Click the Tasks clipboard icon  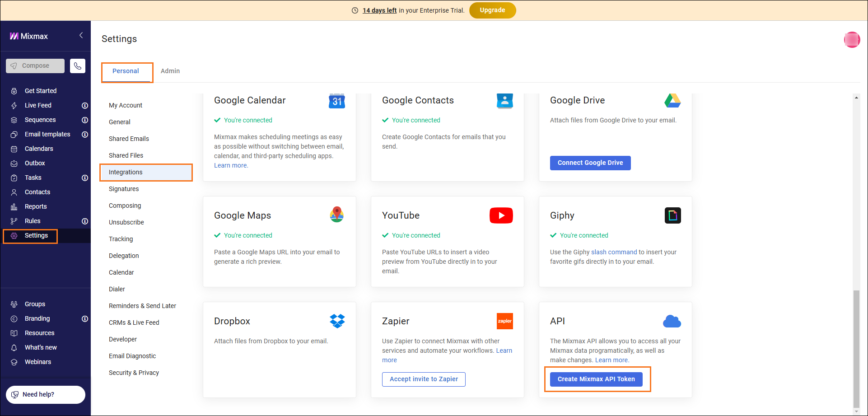14,178
